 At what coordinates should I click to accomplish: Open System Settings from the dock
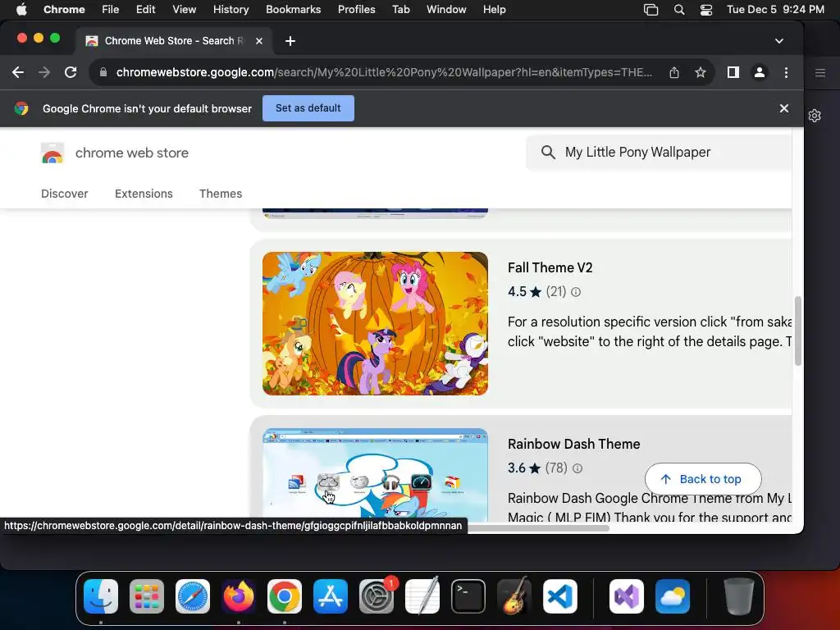tap(377, 596)
